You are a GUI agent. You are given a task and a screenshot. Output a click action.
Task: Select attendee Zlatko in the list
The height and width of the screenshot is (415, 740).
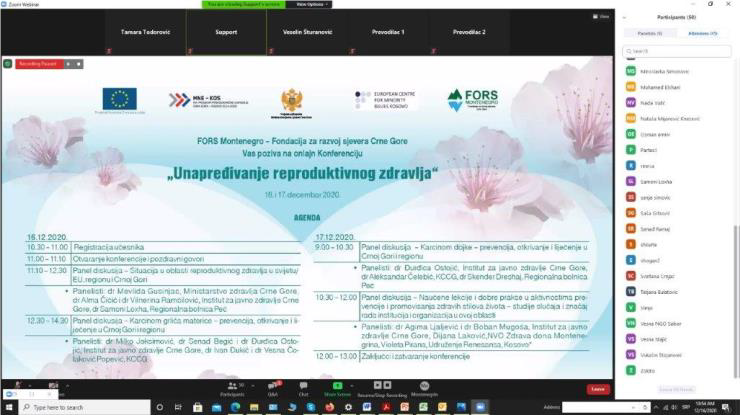coord(678,371)
